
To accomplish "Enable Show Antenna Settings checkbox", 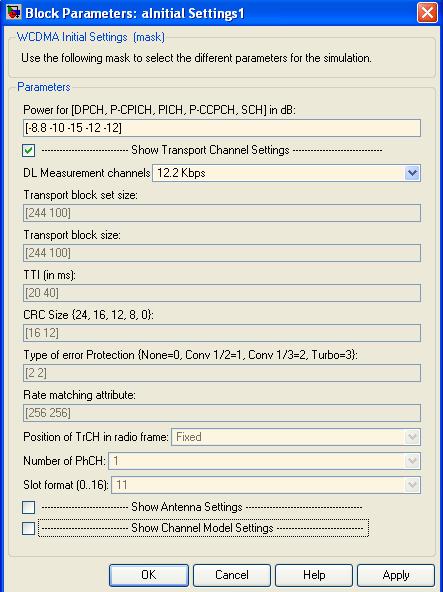I will pyautogui.click(x=29, y=507).
